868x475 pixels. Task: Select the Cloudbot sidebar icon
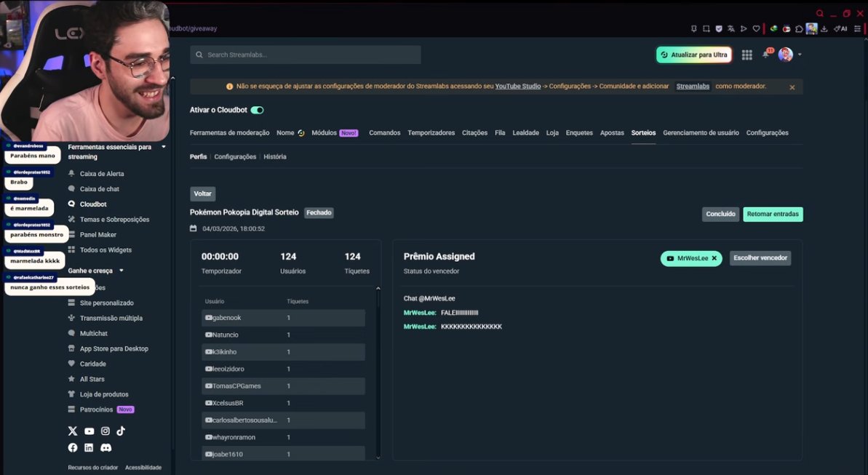pyautogui.click(x=71, y=204)
